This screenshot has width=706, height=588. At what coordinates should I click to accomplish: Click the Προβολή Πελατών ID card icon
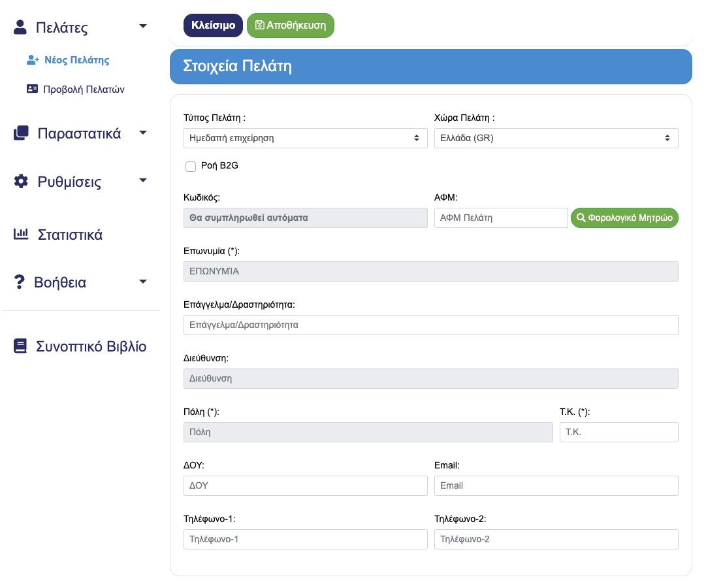[32, 89]
